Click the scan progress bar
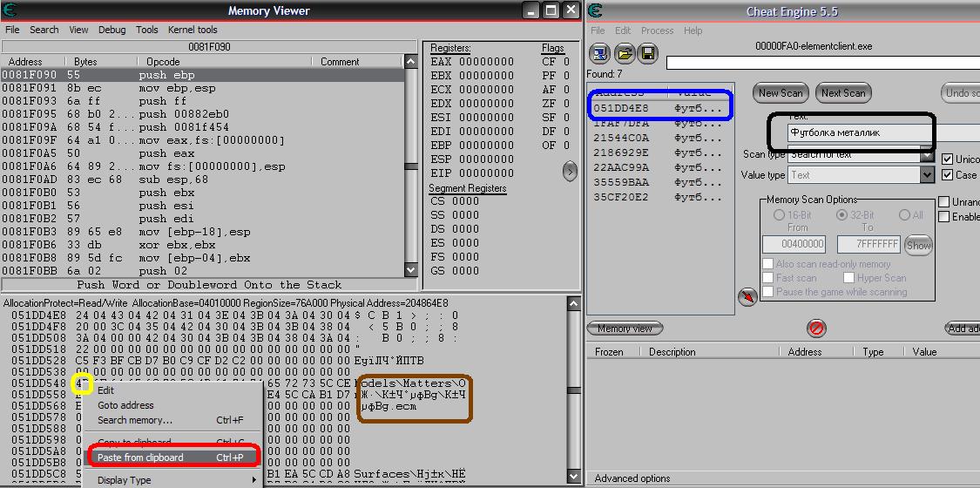The height and width of the screenshot is (488, 980). pos(823,63)
